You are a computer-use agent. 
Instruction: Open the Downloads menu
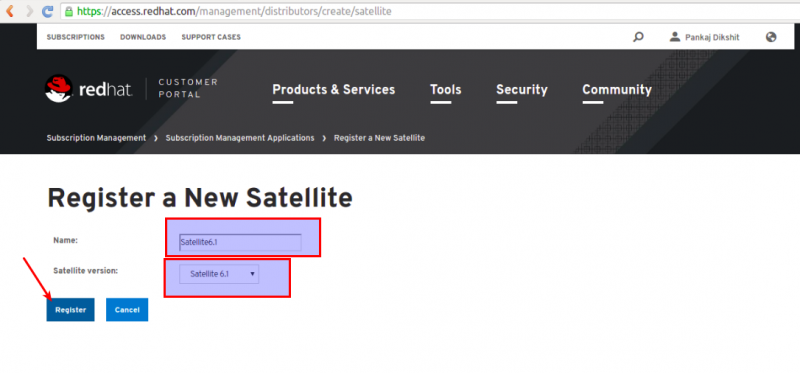pos(143,37)
